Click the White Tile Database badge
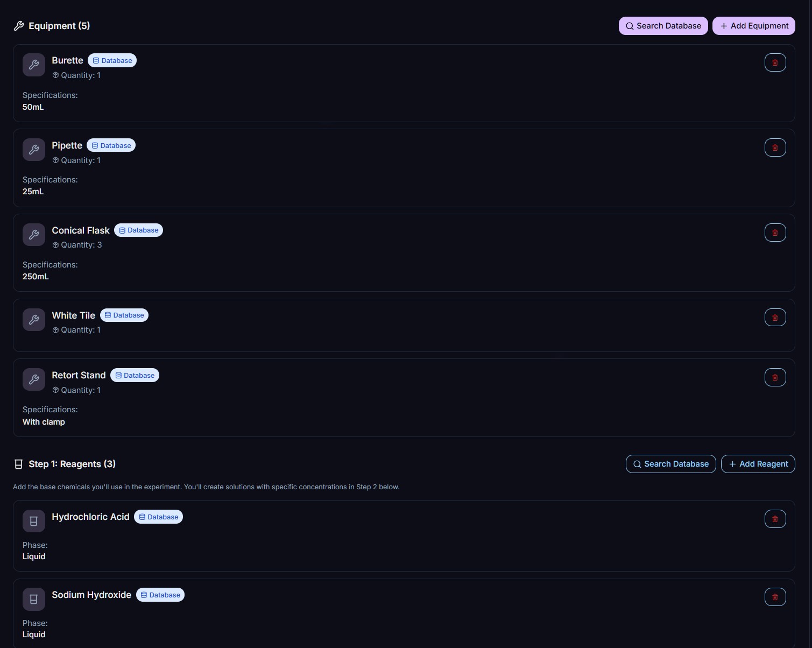Viewport: 812px width, 648px height. (124, 315)
